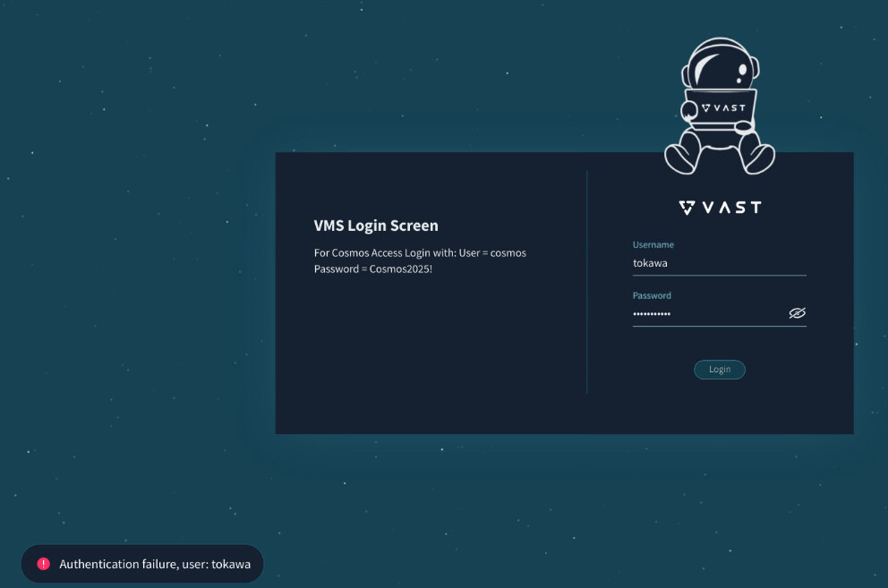The height and width of the screenshot is (588, 888).
Task: Click the Username field label
Action: click(x=653, y=244)
